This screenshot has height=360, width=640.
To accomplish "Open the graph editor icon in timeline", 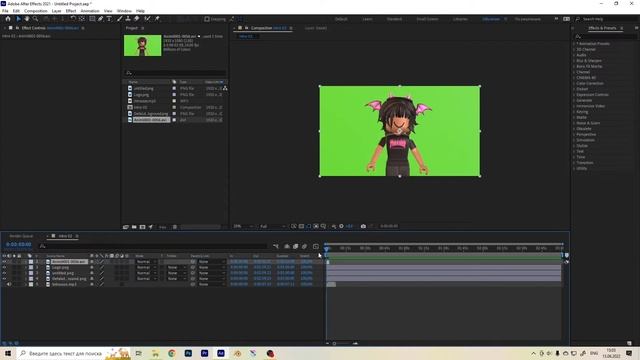I will pos(316,246).
